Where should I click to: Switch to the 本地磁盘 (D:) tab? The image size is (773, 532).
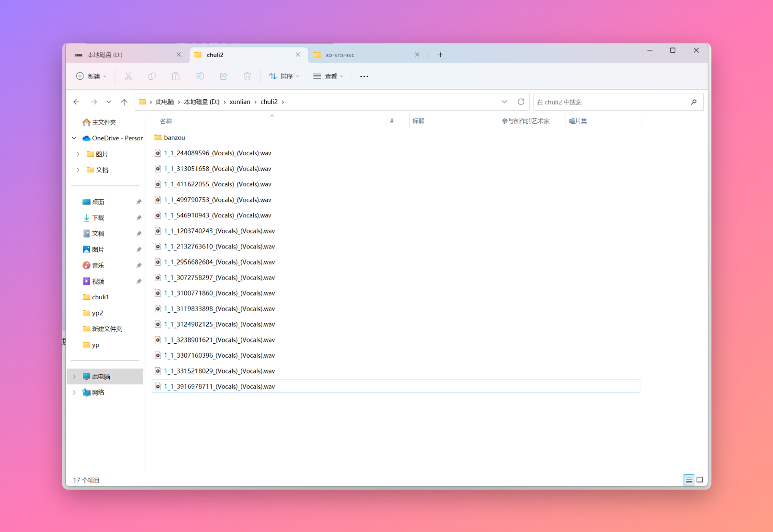[105, 55]
